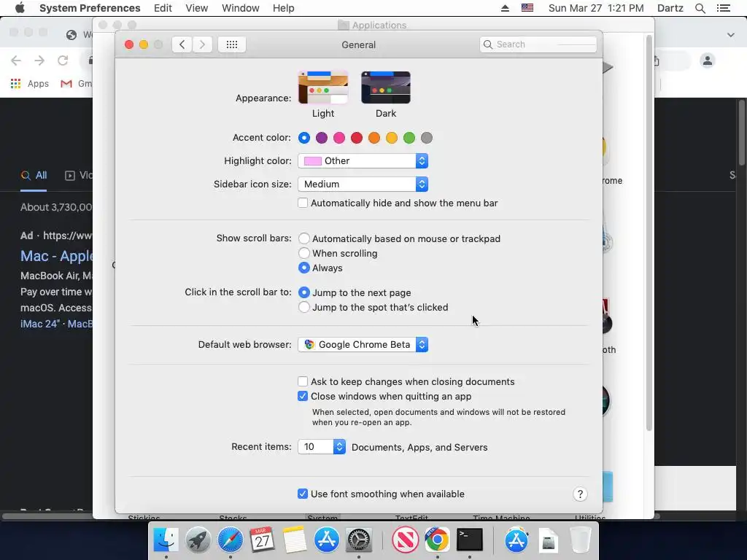Choose the red accent color
This screenshot has height=560, width=747.
click(357, 138)
